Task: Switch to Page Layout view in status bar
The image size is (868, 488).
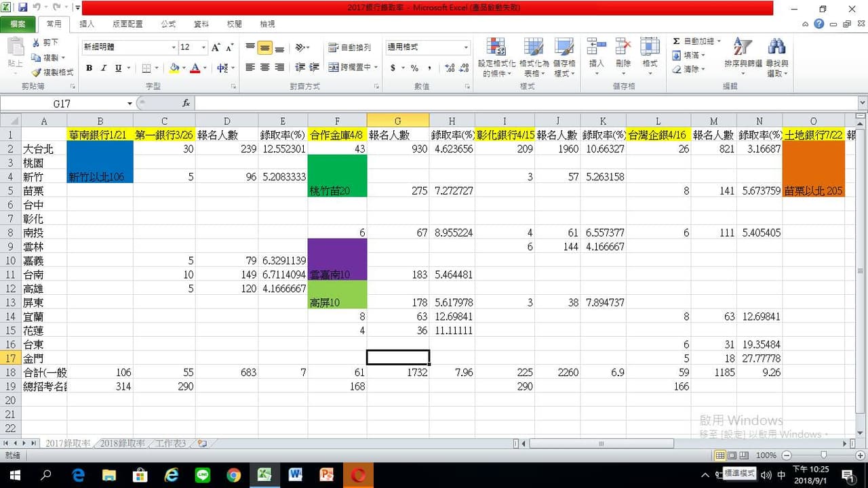Action: 732,455
